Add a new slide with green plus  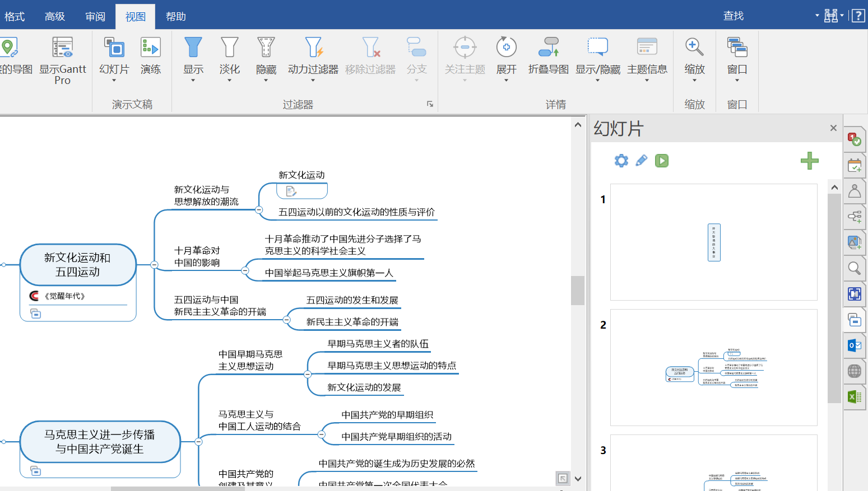pos(810,161)
